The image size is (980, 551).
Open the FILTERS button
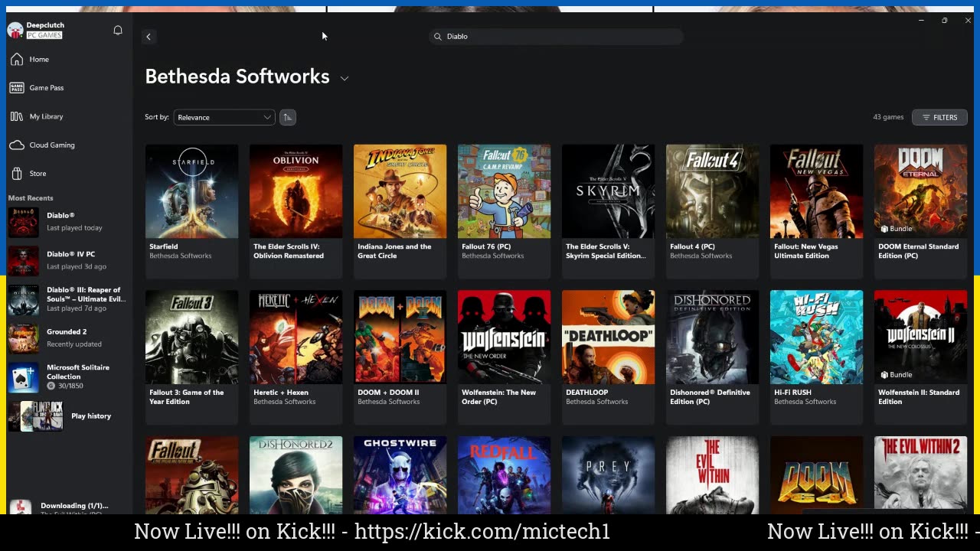point(939,117)
